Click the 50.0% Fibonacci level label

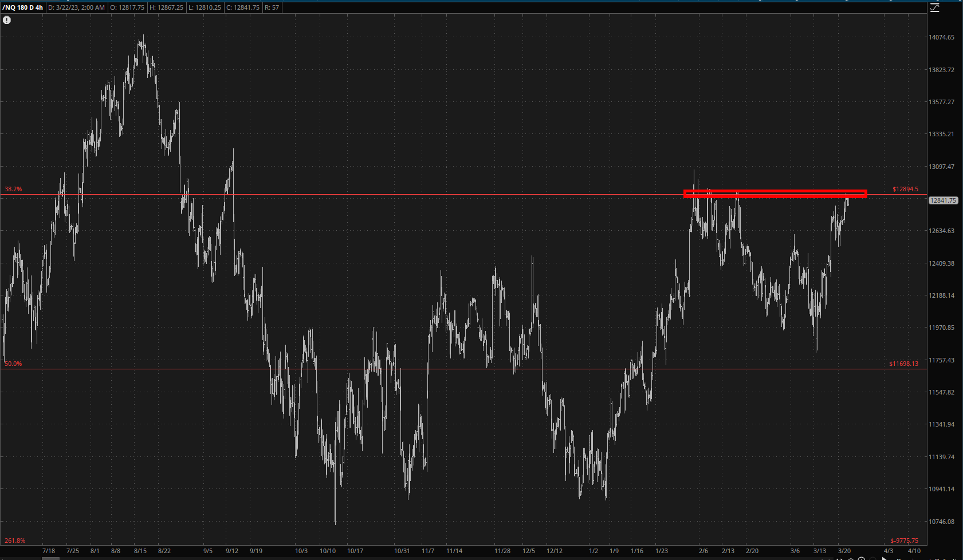(13, 364)
